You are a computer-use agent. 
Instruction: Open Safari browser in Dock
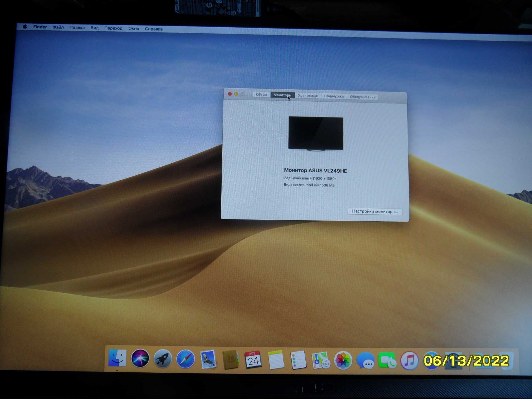coord(185,359)
